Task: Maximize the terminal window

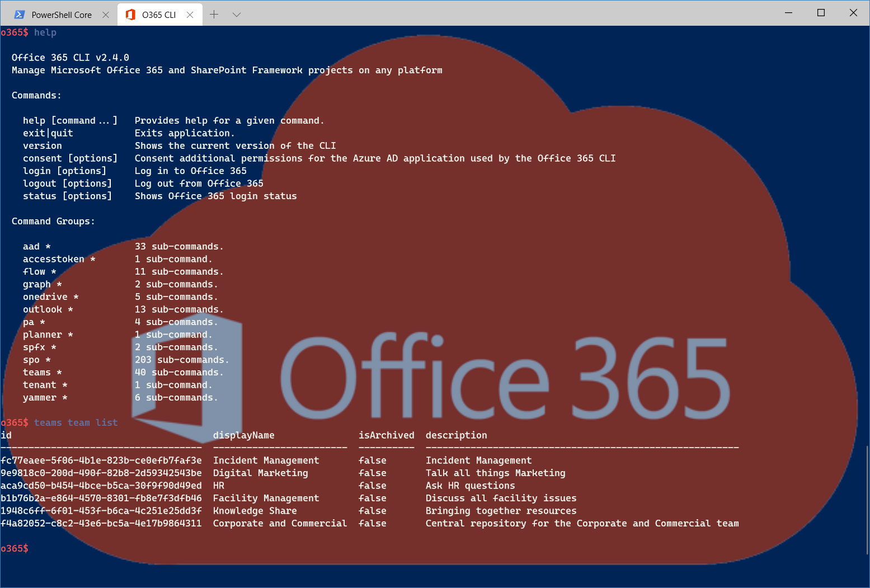Action: [x=821, y=13]
